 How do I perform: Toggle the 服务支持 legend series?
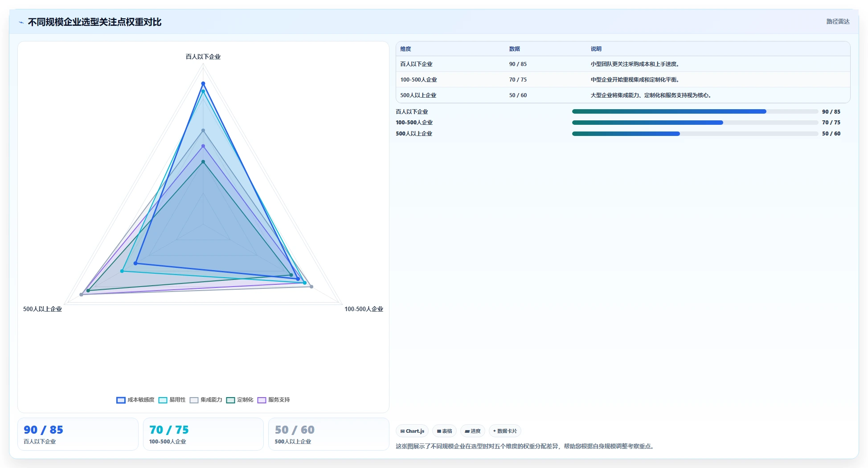coord(274,400)
